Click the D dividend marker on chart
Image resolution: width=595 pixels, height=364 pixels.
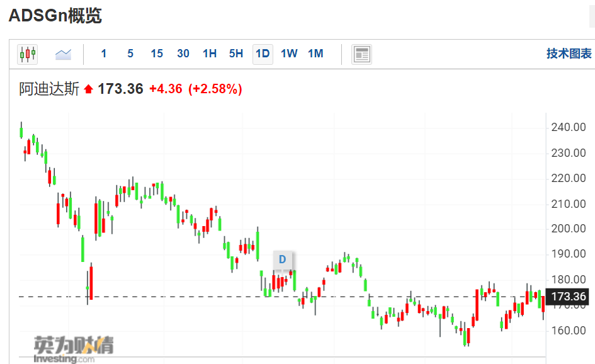coord(282,259)
